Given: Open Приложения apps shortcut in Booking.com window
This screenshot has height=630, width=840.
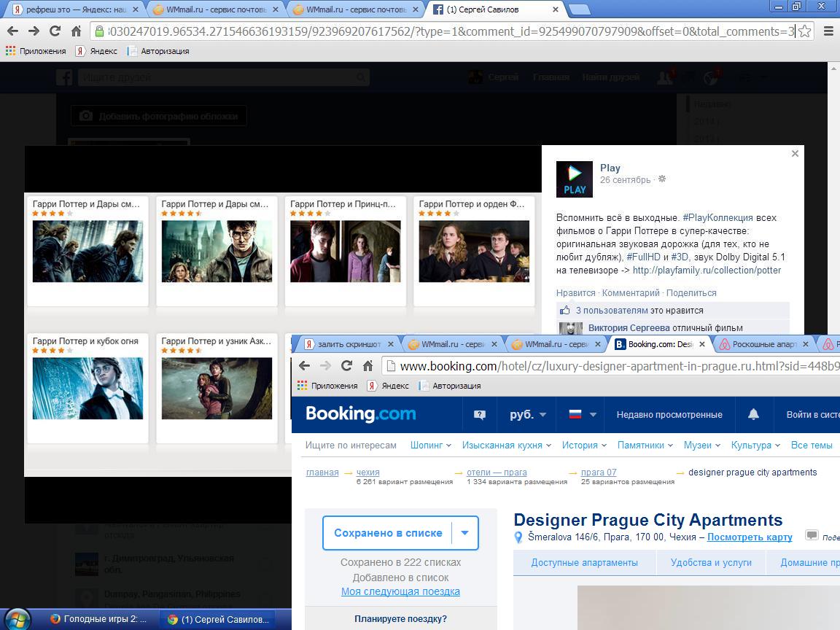Looking at the screenshot, I should click(328, 386).
